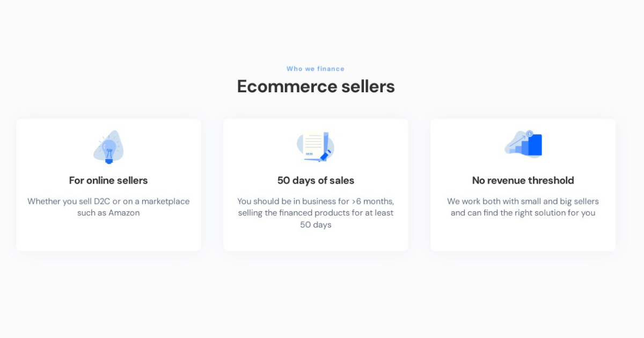Screen dimensions: 644x338
Task: Select the "For online sellers" title
Action: point(108,180)
